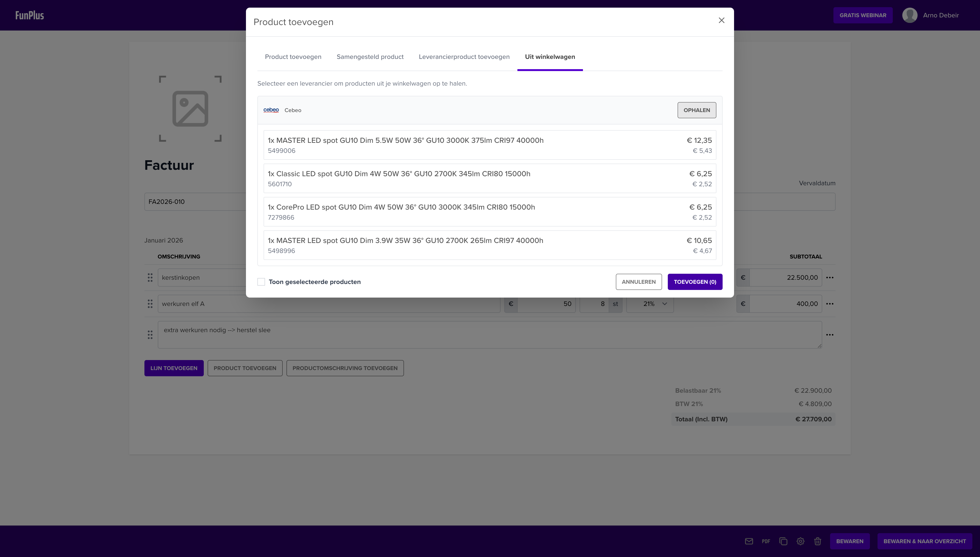The width and height of the screenshot is (980, 557).
Task: Click the logo image placeholder icon
Action: pyautogui.click(x=190, y=109)
